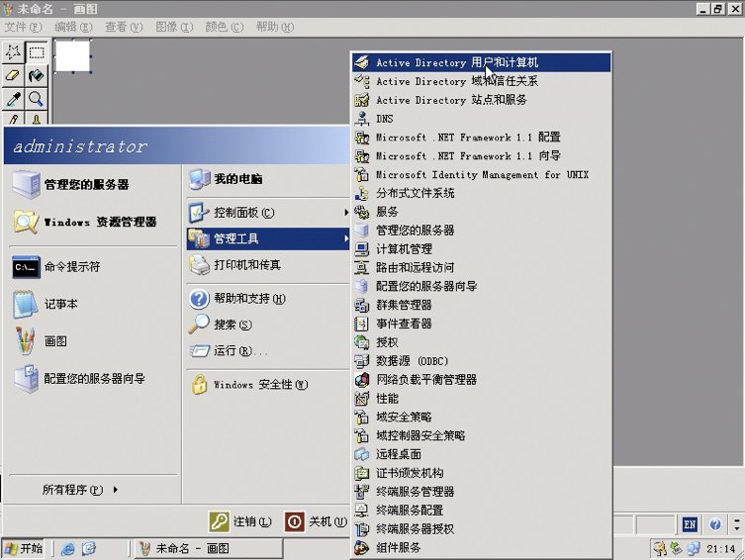Click the 分布式文件系统 icon
Screen dimensions: 745x560
[361, 193]
